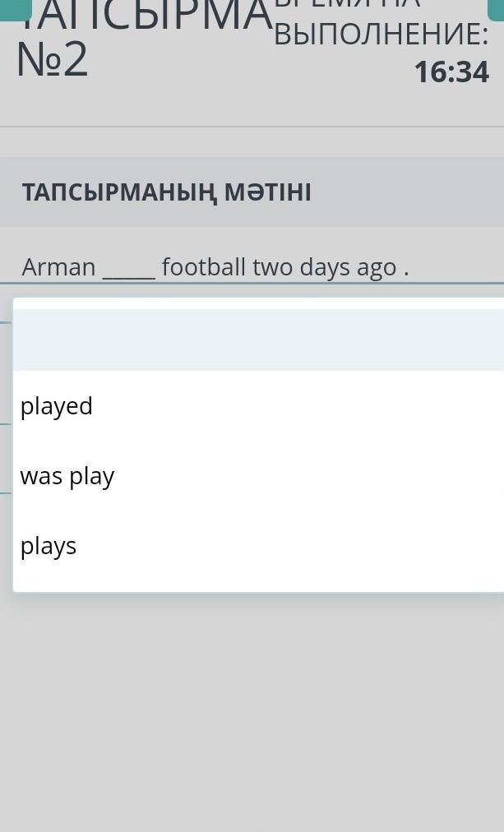
Task: Tap the teal button at top-left corner
Action: coord(15,7)
